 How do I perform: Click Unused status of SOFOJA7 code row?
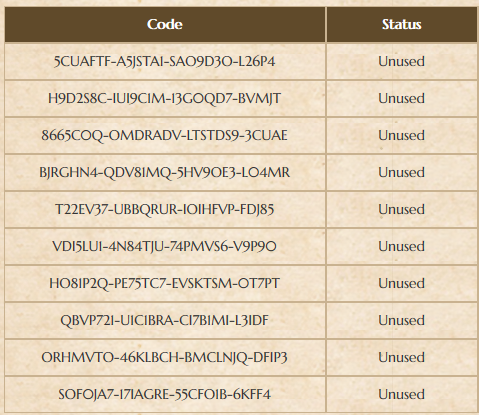402,395
